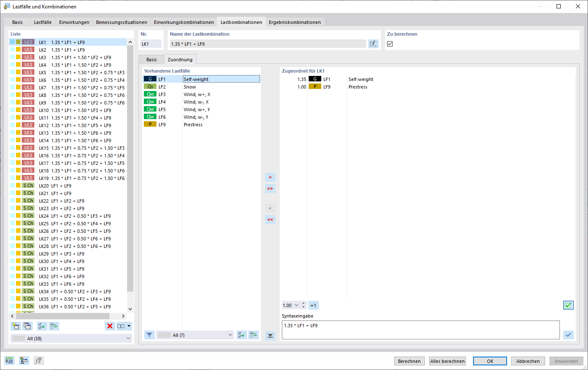Click the Alles berechnen button

tap(448, 361)
